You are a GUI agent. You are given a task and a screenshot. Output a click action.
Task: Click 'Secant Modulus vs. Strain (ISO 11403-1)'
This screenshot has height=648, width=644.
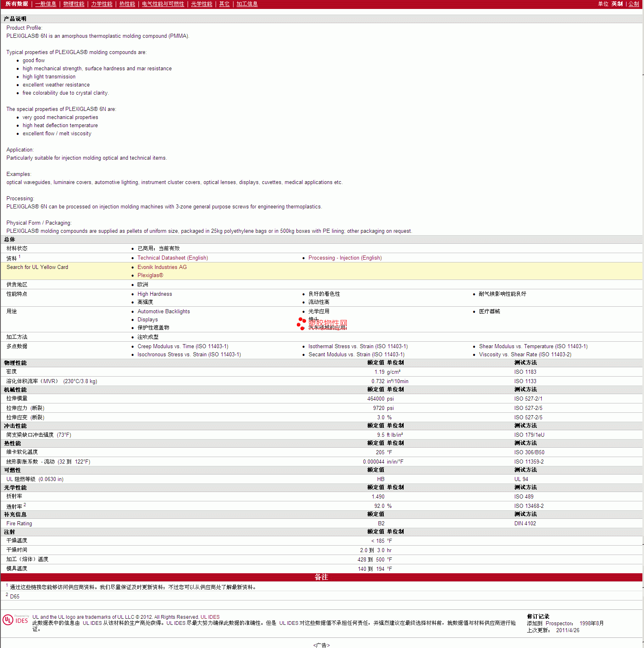[356, 354]
